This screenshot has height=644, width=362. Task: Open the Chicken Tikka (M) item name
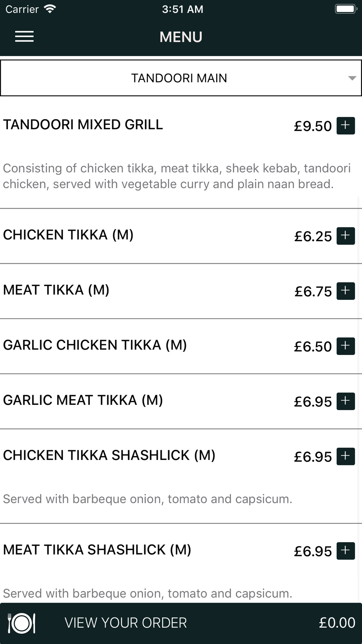pos(68,235)
